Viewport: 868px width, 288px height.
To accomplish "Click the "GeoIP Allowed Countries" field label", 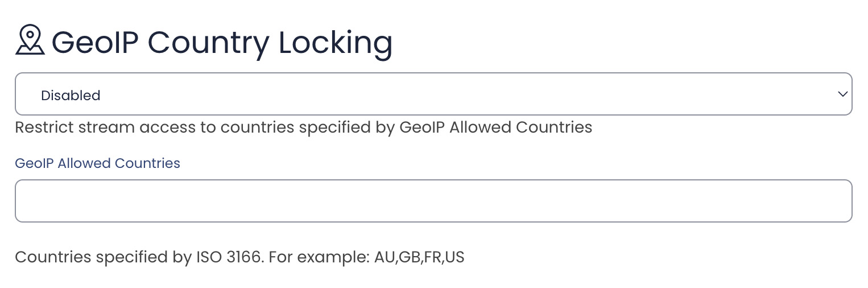I will [x=97, y=163].
